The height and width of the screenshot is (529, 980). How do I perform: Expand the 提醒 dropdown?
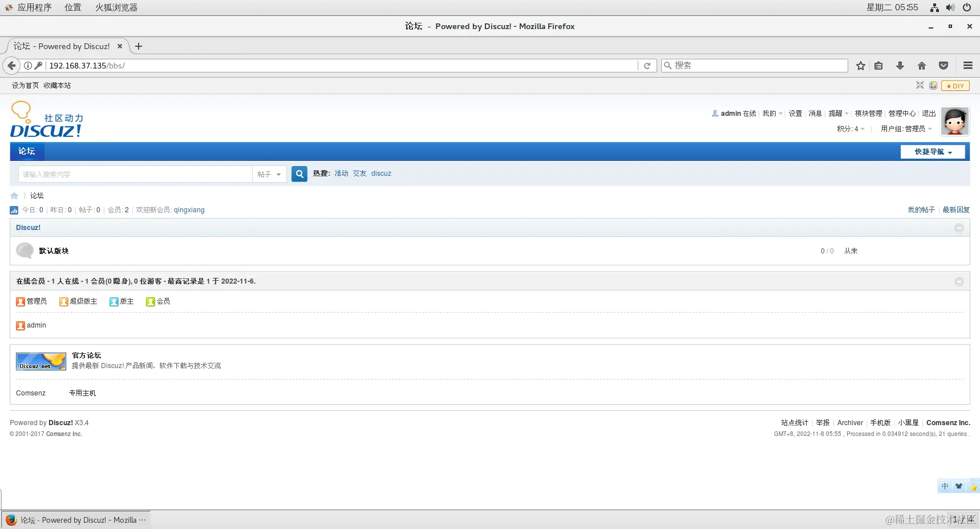[839, 114]
